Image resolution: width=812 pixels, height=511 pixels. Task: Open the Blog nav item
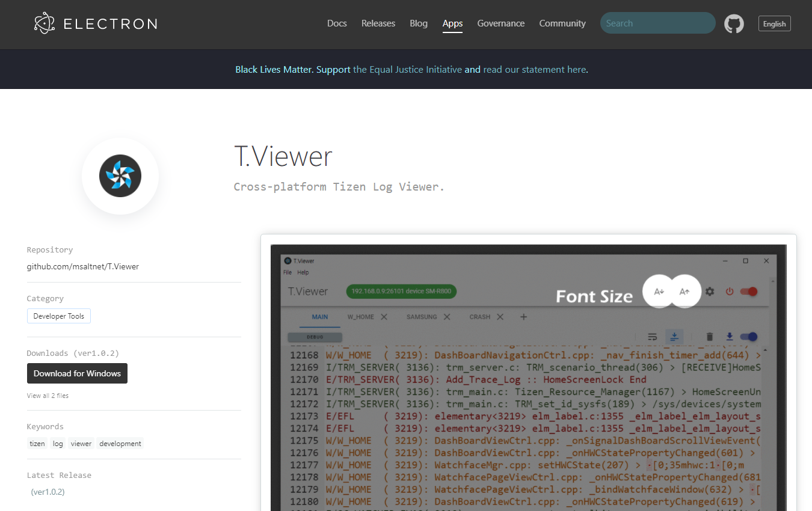(x=419, y=23)
